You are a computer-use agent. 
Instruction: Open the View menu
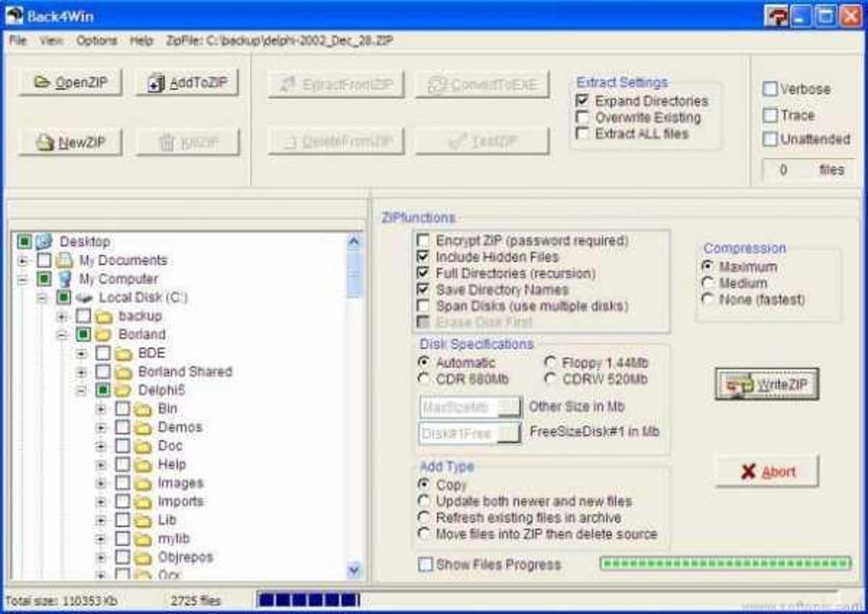point(51,41)
